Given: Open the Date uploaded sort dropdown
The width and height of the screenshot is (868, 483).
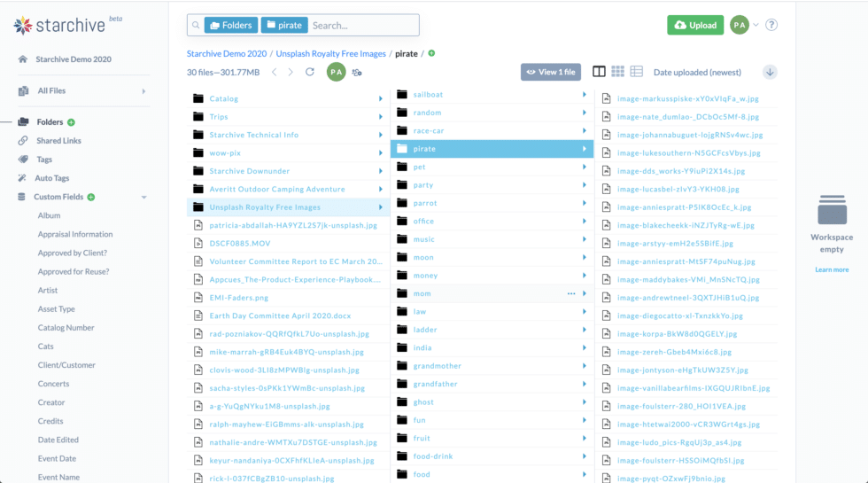Looking at the screenshot, I should 697,72.
